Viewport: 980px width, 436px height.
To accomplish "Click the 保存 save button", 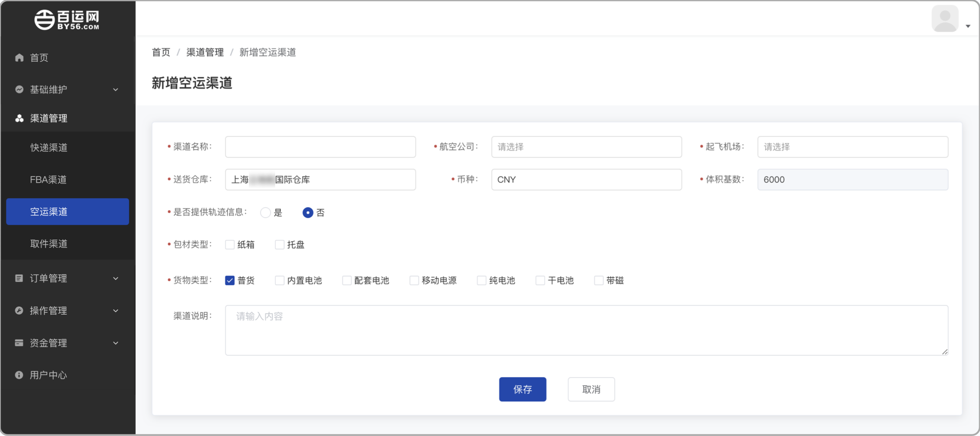I will click(523, 389).
